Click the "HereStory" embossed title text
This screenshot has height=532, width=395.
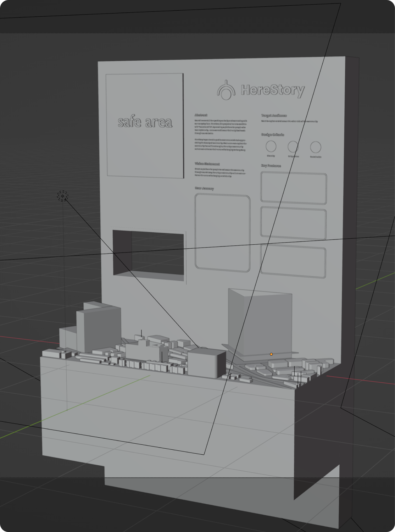pos(273,90)
